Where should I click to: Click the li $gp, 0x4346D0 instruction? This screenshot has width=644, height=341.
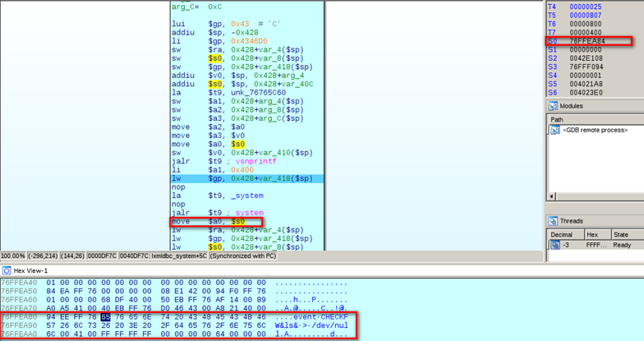(x=220, y=41)
